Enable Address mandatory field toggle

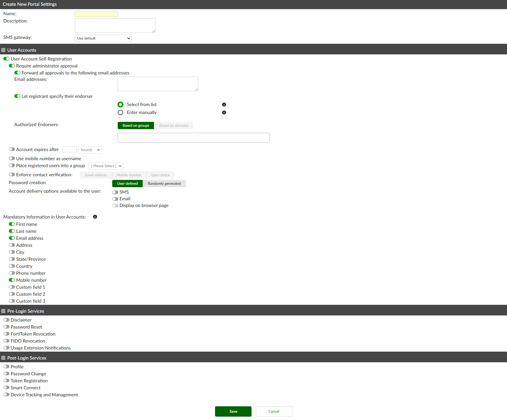point(12,245)
